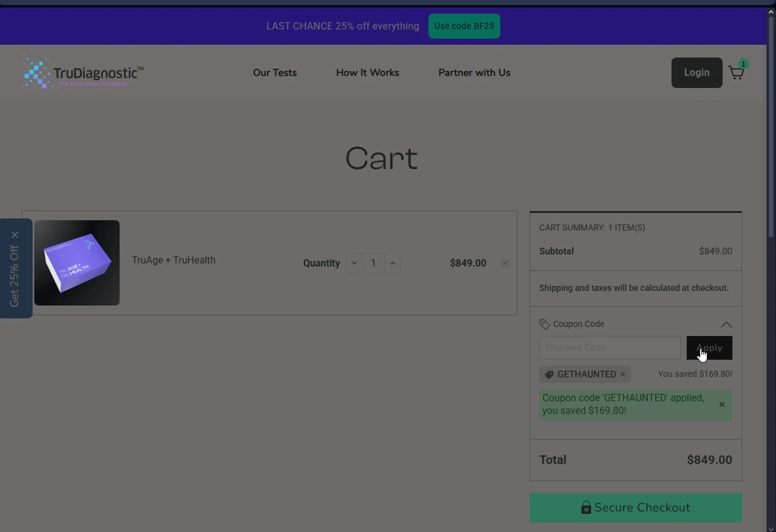Screen dimensions: 776x532
Task: Close the Get 25% Off side tab
Action: [15, 235]
